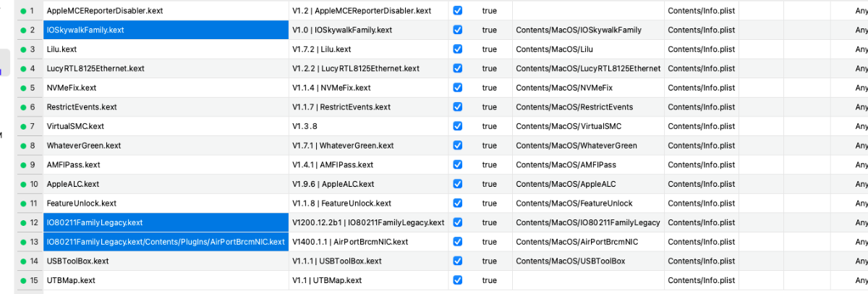This screenshot has width=868, height=294.
Task: Select the WhateverGreen.kext bundle path cell
Action: [165, 145]
